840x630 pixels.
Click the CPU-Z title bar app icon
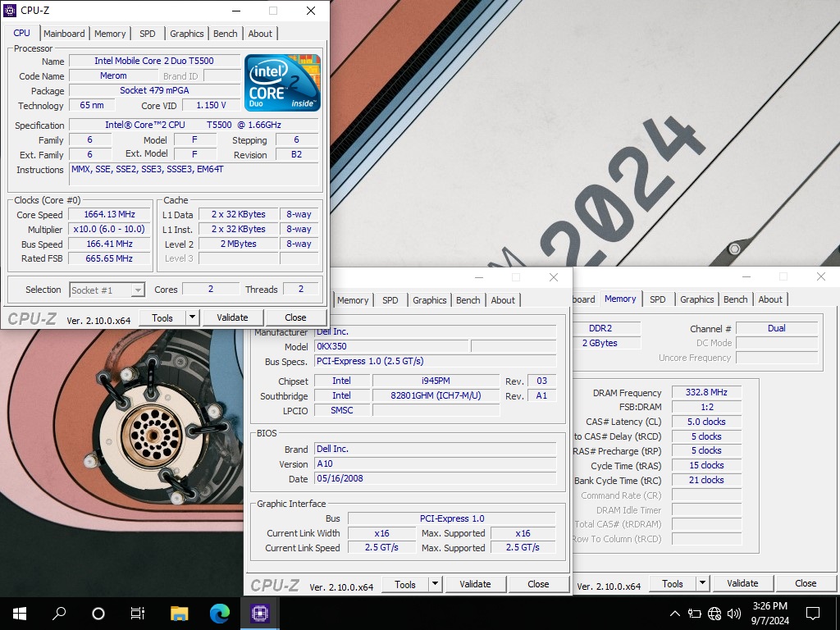pos(10,10)
